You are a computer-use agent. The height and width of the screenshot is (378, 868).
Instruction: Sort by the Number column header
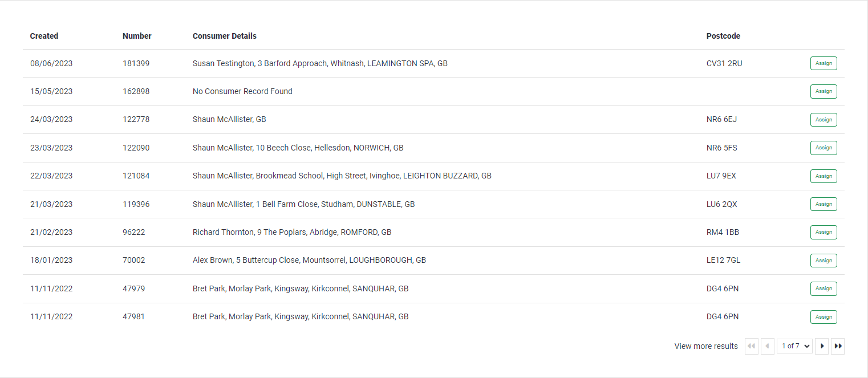click(x=137, y=36)
